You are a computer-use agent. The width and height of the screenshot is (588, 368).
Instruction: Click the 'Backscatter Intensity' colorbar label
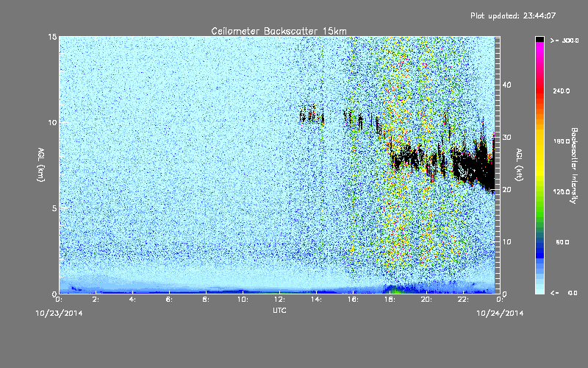click(574, 166)
